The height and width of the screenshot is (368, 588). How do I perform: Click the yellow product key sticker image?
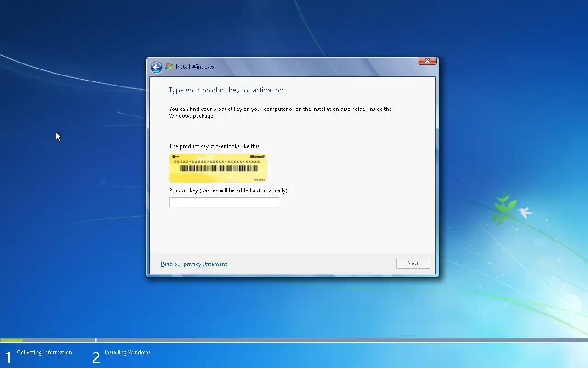(x=218, y=168)
